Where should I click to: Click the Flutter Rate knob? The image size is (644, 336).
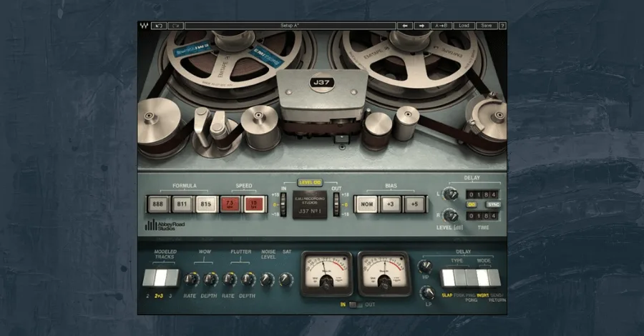[229, 280]
